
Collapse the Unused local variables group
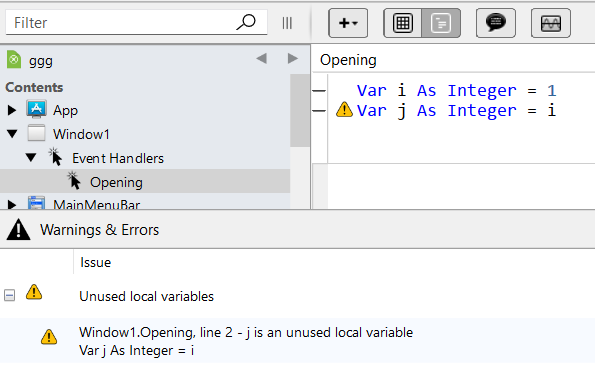[x=9, y=295]
